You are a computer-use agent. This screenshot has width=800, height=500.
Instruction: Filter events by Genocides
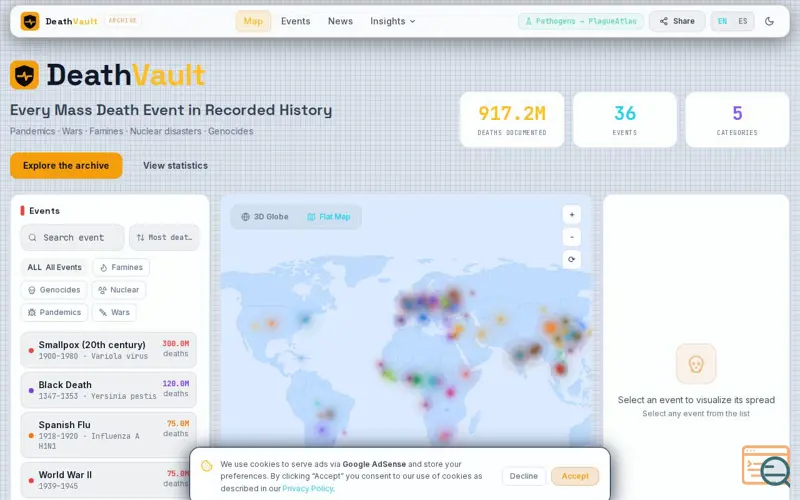54,290
